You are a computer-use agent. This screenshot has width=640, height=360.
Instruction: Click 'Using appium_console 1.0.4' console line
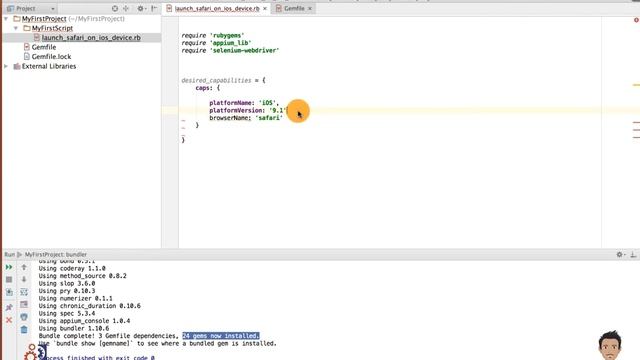(84, 321)
